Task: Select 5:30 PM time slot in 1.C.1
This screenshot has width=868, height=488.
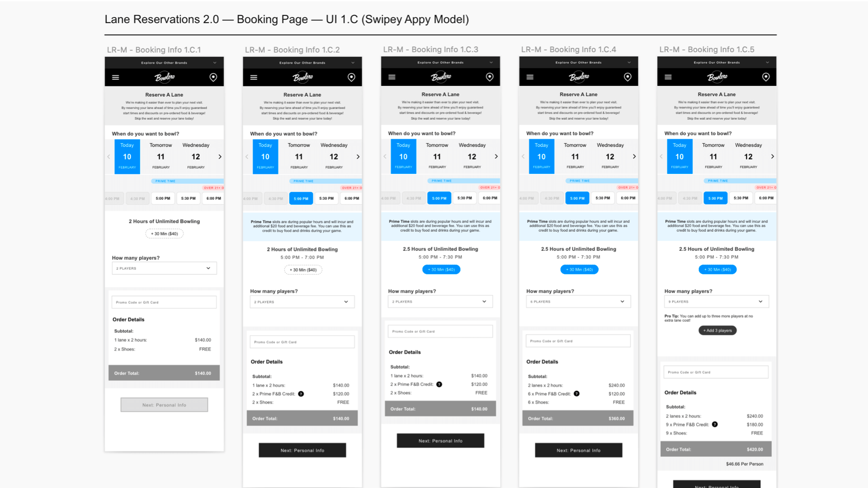Action: point(189,198)
